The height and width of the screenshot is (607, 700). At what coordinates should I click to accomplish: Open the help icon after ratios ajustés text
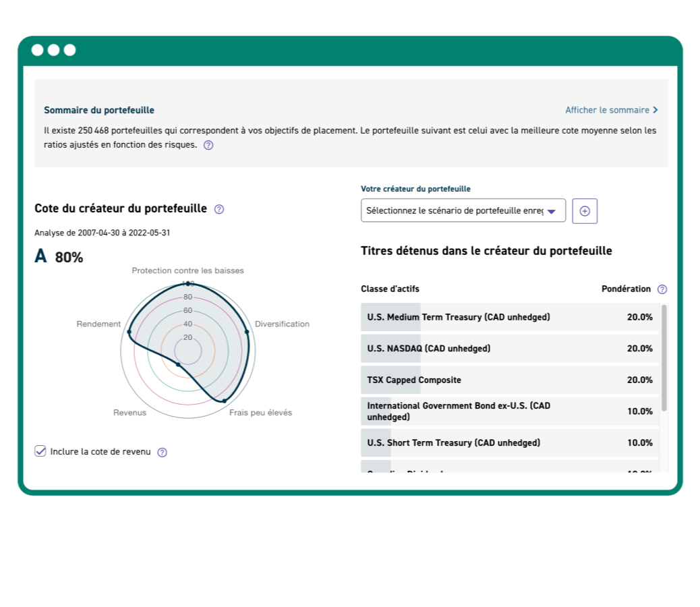(x=208, y=144)
